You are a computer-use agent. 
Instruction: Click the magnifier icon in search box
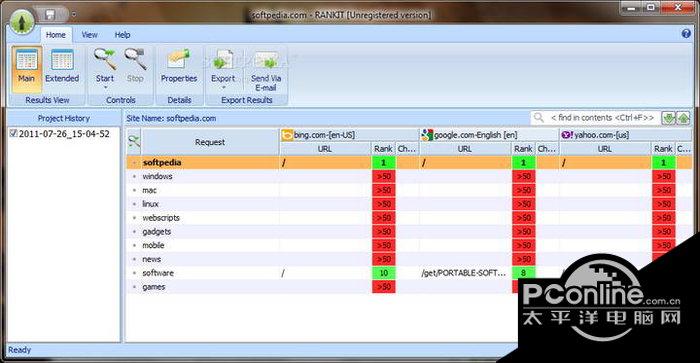(539, 118)
